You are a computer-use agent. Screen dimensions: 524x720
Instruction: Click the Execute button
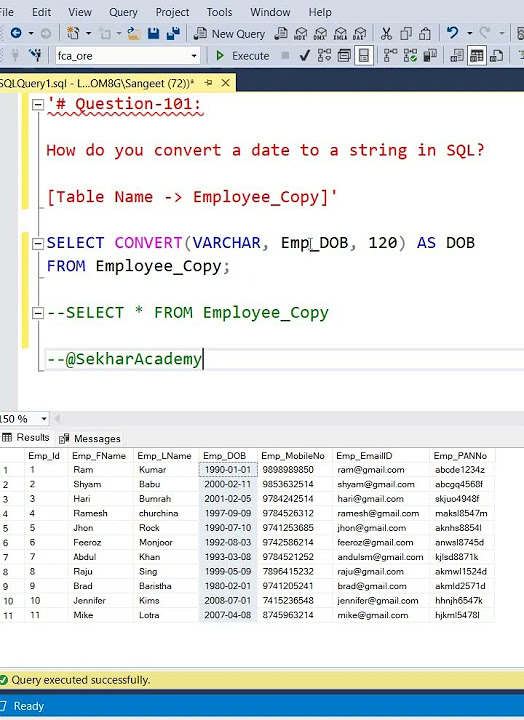click(242, 56)
